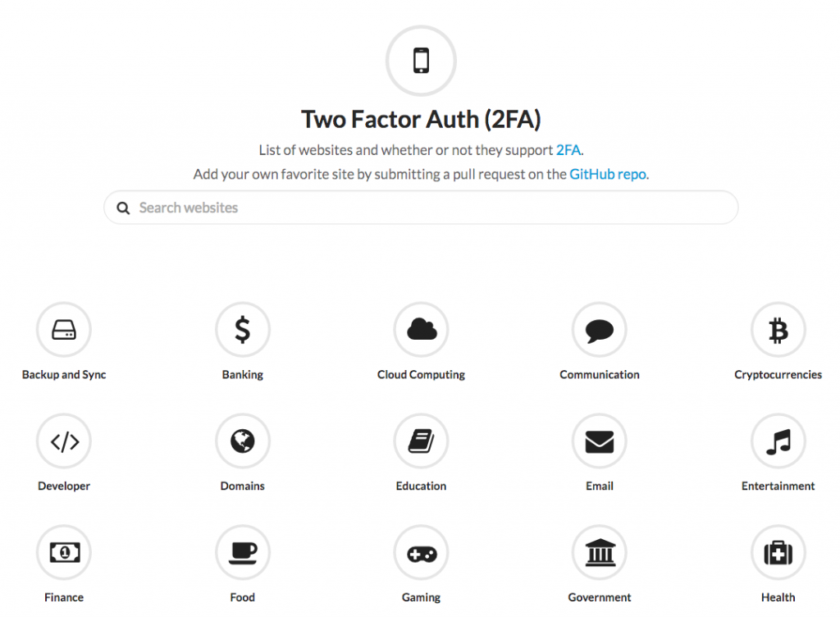The height and width of the screenshot is (617, 840).
Task: Open the Cloud Computing cloud icon
Action: click(x=421, y=329)
